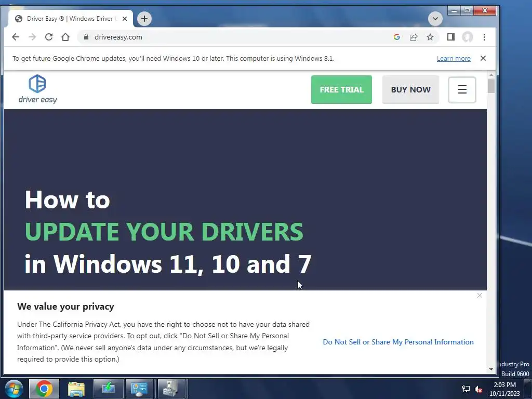
Task: Start the FREE TRIAL
Action: tap(341, 89)
